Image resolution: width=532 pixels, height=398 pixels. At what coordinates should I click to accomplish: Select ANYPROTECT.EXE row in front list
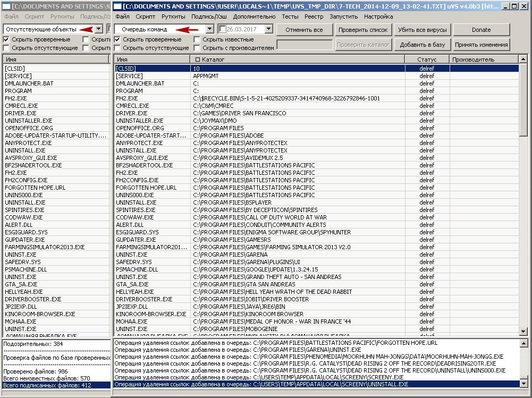tap(317, 143)
